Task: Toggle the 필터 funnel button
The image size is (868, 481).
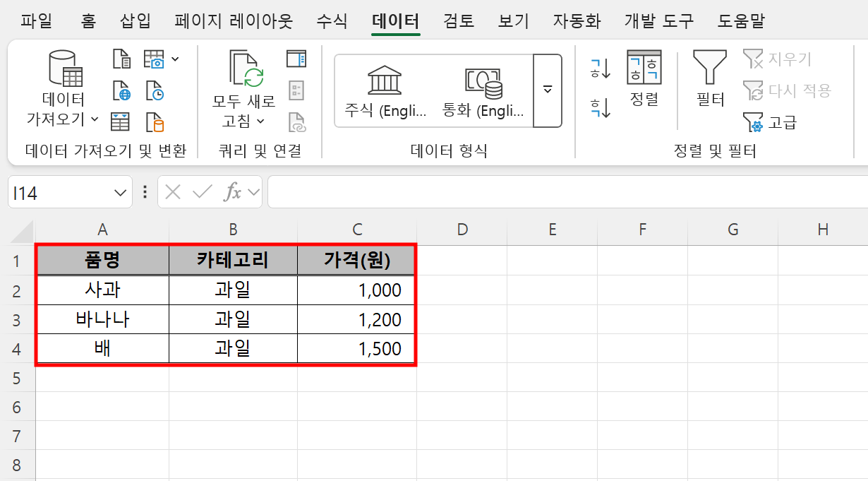Action: click(710, 78)
